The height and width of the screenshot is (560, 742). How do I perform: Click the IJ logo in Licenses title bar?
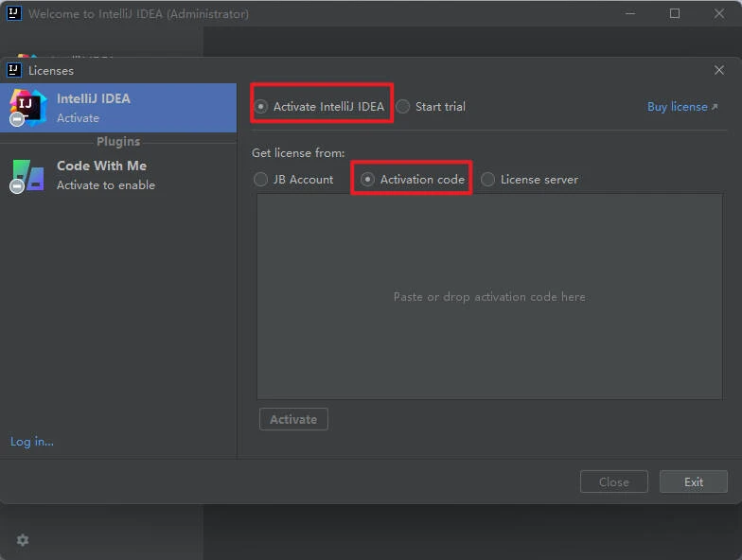click(13, 70)
